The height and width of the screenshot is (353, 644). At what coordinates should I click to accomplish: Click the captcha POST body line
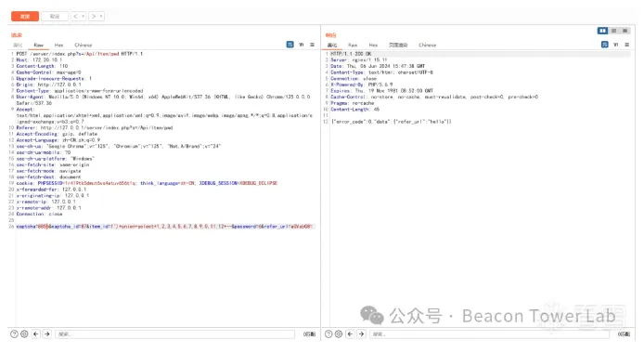[x=164, y=227]
